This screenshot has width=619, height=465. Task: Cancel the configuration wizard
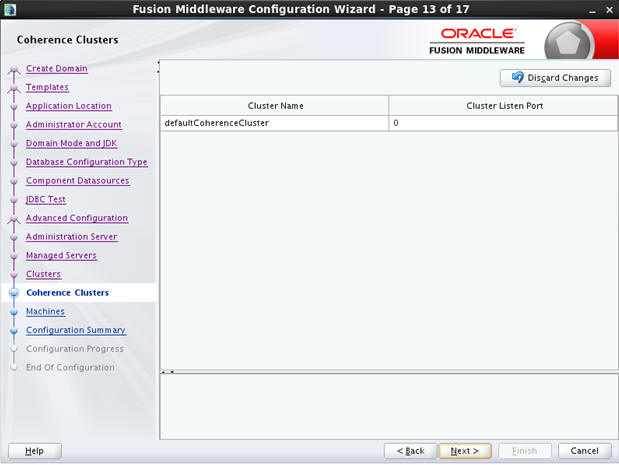click(x=585, y=450)
